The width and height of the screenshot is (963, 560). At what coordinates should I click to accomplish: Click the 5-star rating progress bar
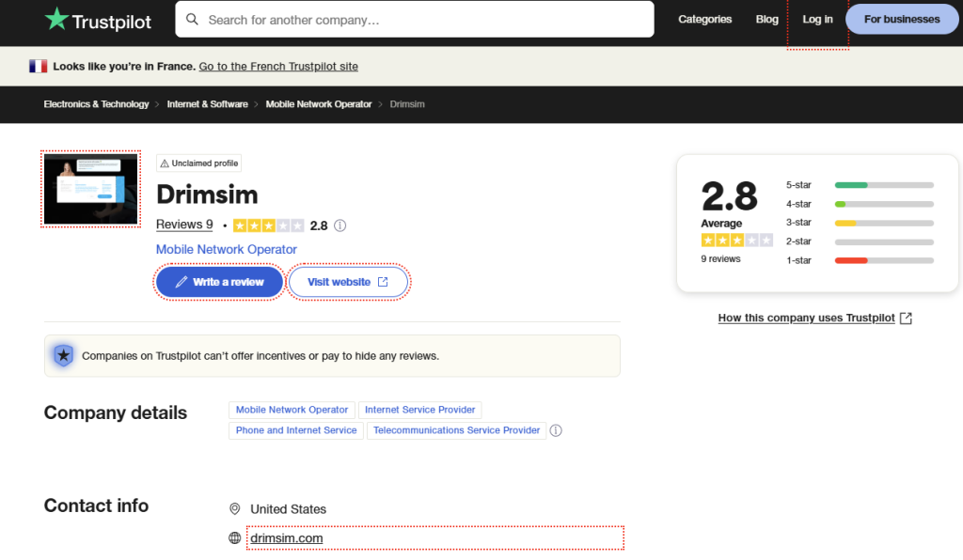[x=883, y=185]
